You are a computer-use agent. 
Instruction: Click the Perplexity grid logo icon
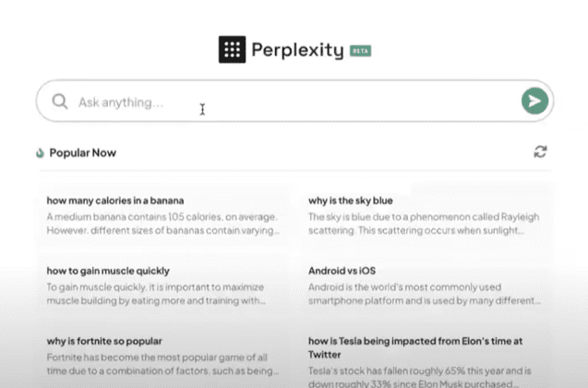coord(232,50)
